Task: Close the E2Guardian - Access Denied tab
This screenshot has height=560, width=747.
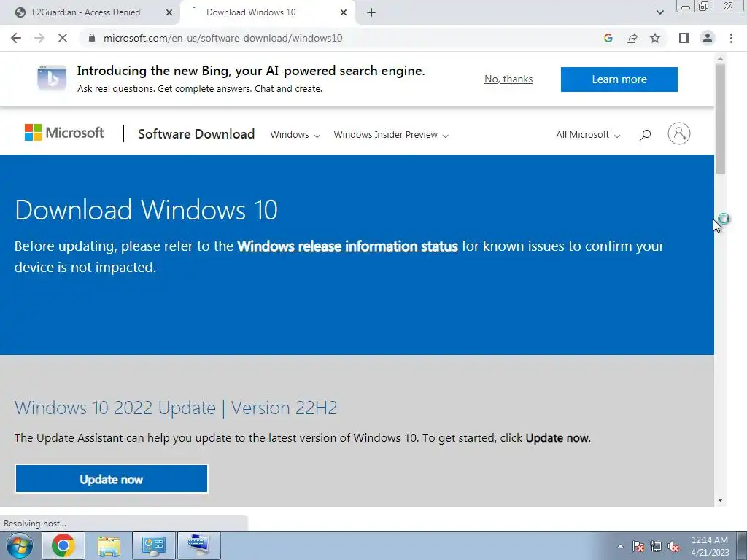Action: [x=169, y=12]
